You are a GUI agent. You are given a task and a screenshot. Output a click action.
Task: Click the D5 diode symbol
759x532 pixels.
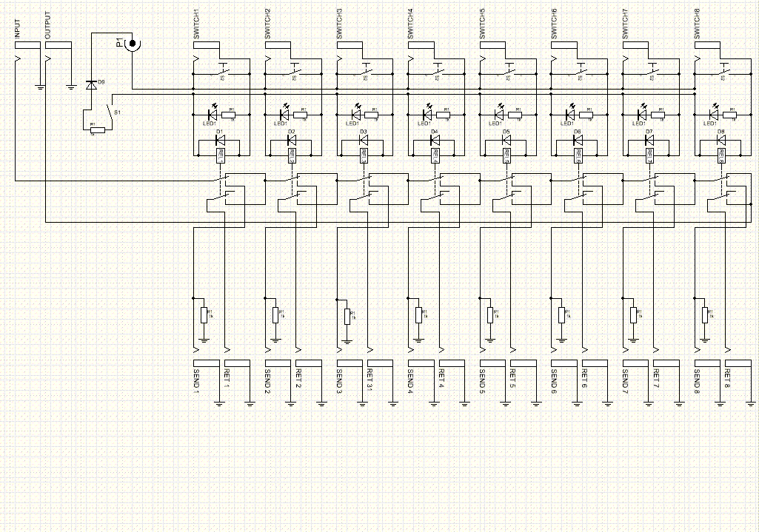[x=506, y=141]
